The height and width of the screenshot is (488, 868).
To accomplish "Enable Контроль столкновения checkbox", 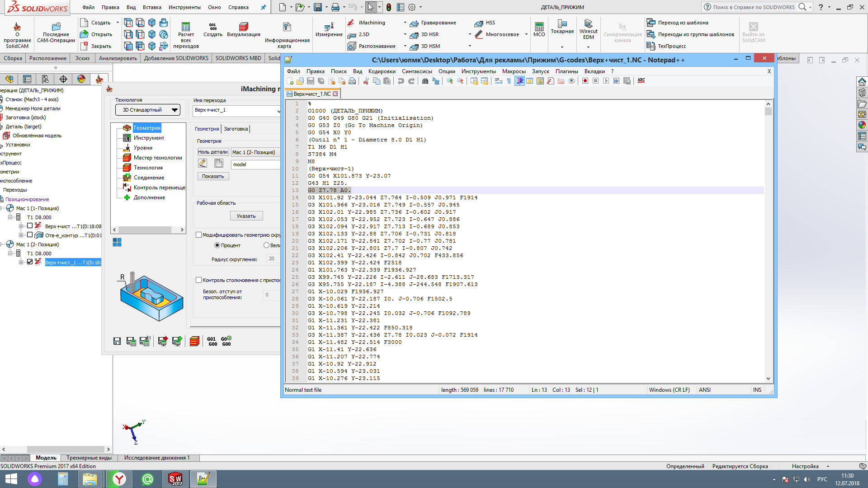I will (198, 280).
